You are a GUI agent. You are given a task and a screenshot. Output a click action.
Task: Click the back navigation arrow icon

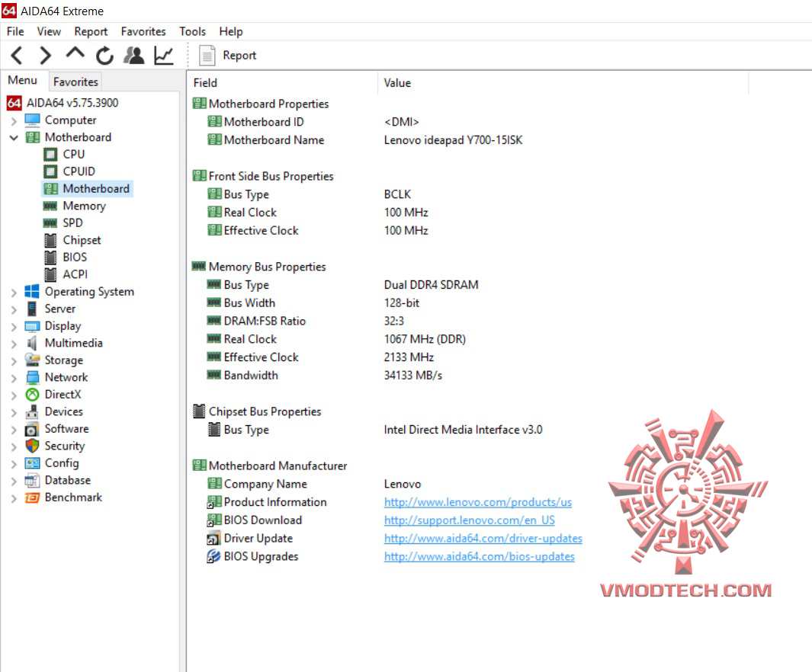pos(16,55)
